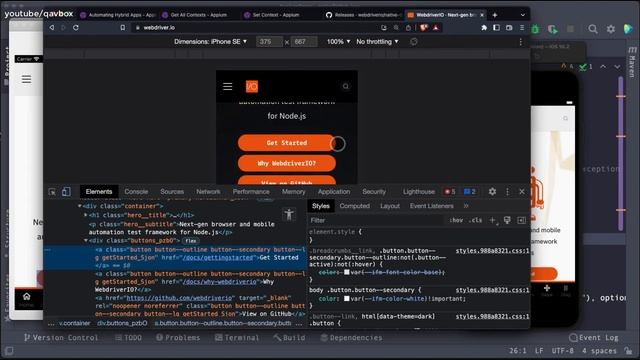Open the 100% zoom dropdown
This screenshot has height=360, width=640.
coord(338,42)
